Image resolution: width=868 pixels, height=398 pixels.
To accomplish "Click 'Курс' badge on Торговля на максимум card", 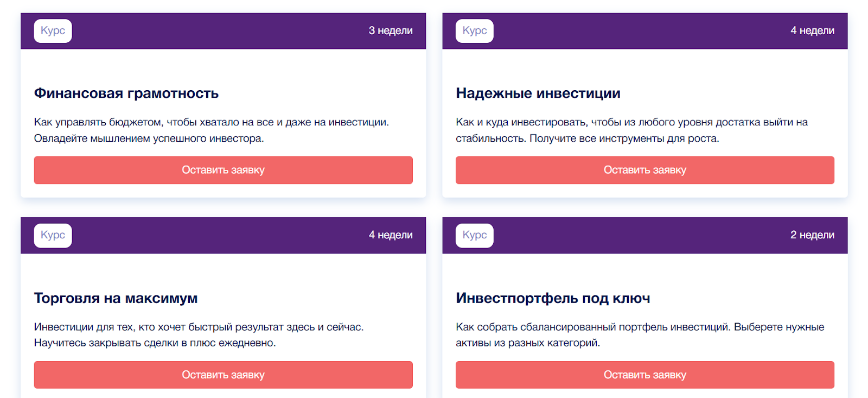I will (53, 236).
